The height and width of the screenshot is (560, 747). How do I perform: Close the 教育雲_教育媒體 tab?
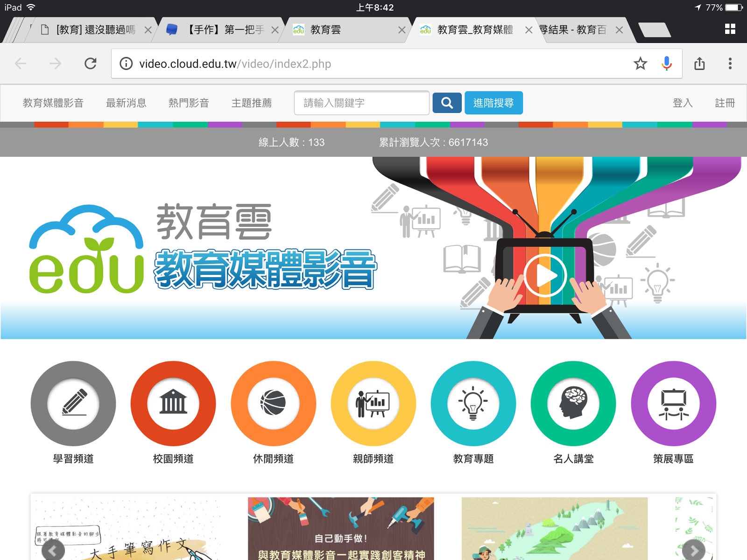pos(529,30)
